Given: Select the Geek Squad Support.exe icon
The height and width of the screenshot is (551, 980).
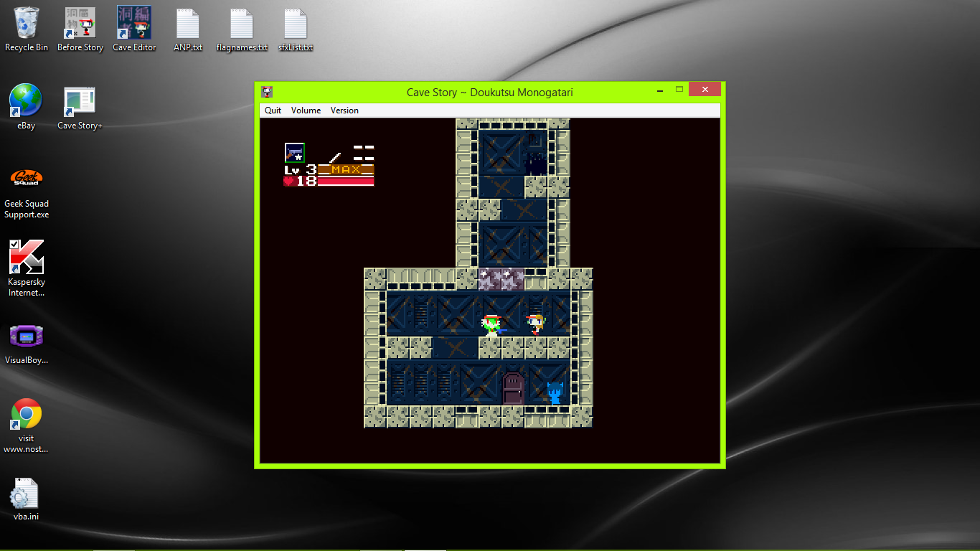Looking at the screenshot, I should [27, 192].
